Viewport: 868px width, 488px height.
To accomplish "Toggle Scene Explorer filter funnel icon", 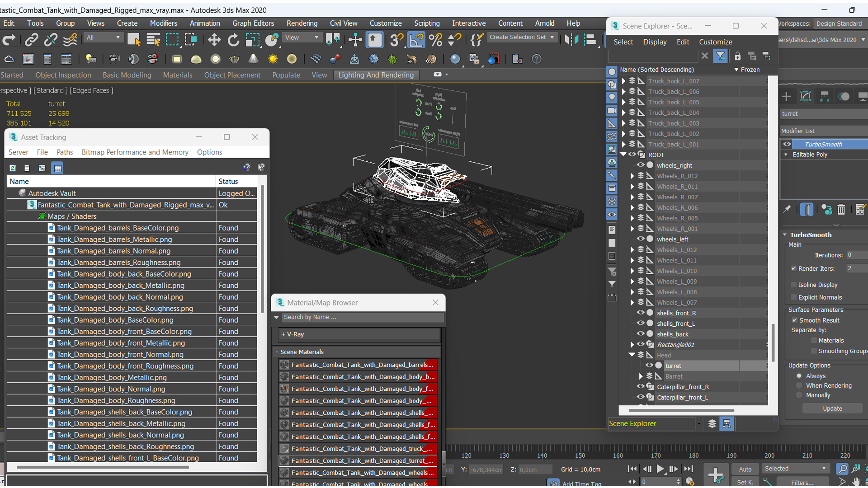I will tap(720, 56).
